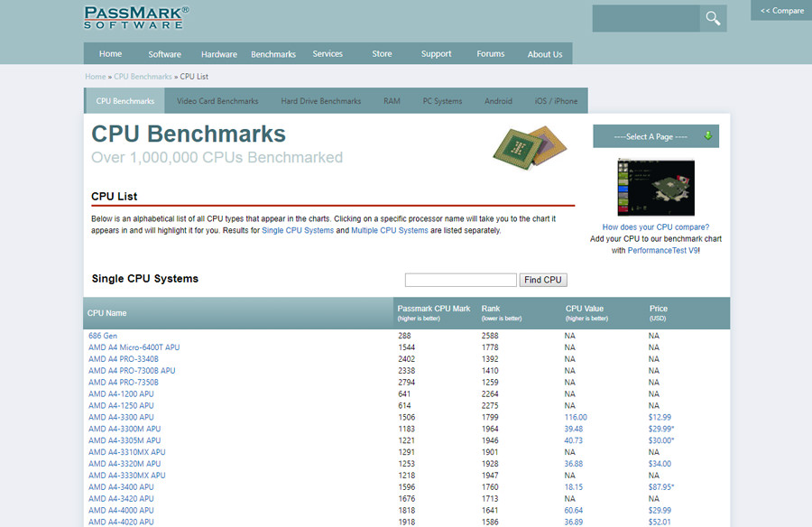Open the About Us menu item
Viewport: 812px width, 527px height.
point(545,54)
